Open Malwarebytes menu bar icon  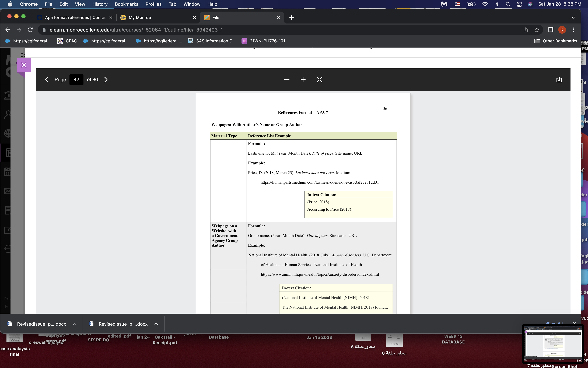point(444,4)
